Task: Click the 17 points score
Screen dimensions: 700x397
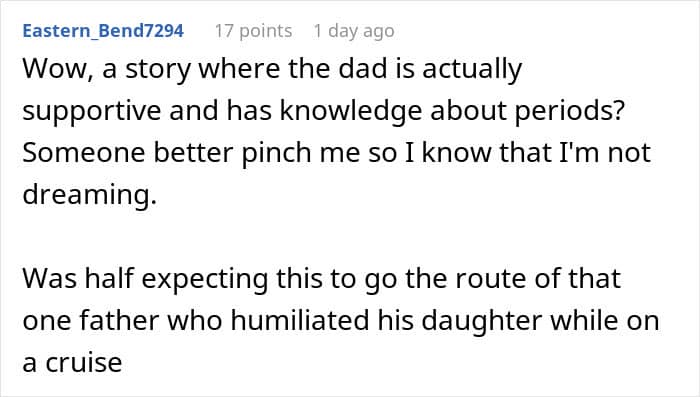Action: point(254,31)
